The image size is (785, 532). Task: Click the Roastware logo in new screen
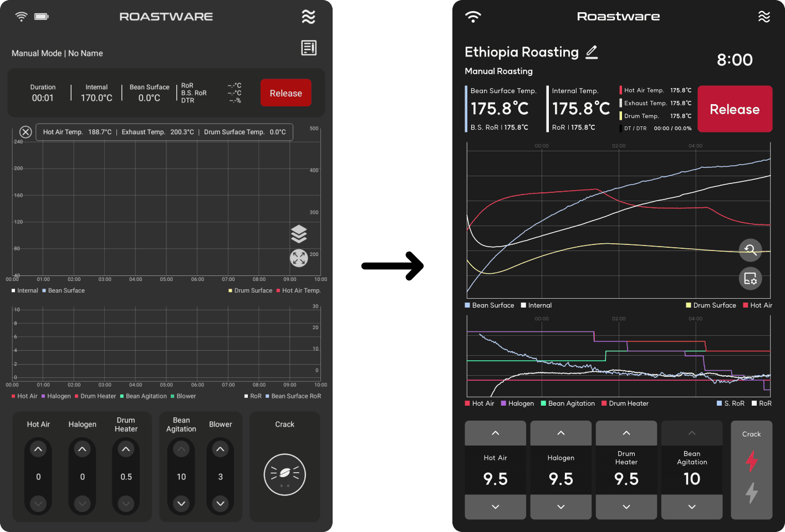(x=619, y=17)
